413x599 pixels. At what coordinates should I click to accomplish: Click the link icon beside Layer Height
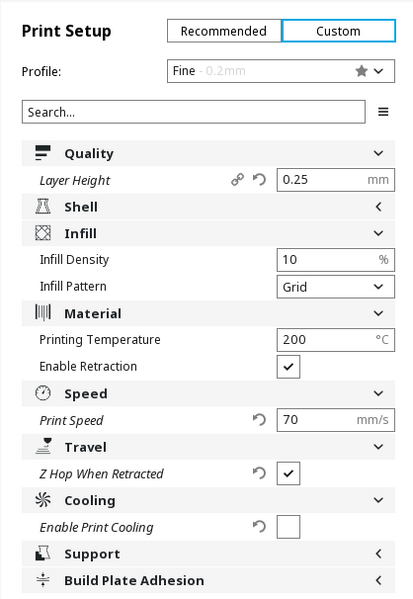tap(237, 180)
